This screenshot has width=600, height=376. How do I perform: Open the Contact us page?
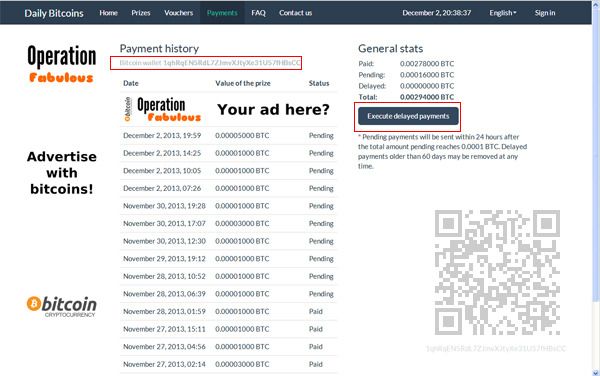pos(295,13)
